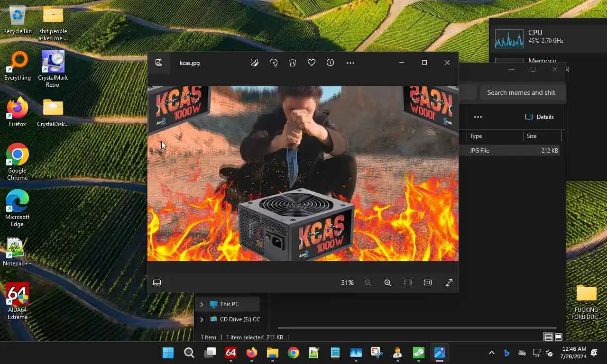Switch to File Explorer from the taskbar
The width and height of the screenshot is (607, 364).
[x=273, y=353]
